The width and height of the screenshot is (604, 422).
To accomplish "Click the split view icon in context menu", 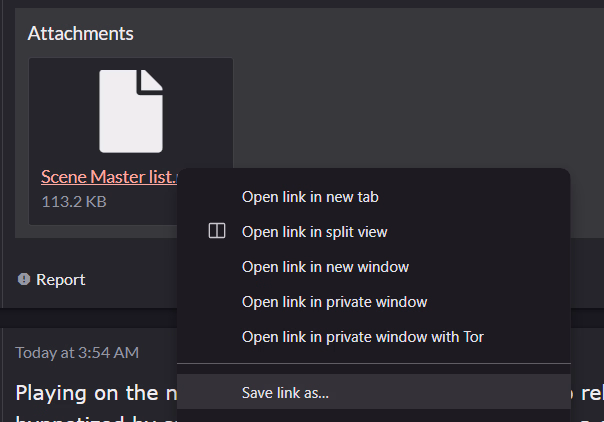I will pyautogui.click(x=216, y=231).
